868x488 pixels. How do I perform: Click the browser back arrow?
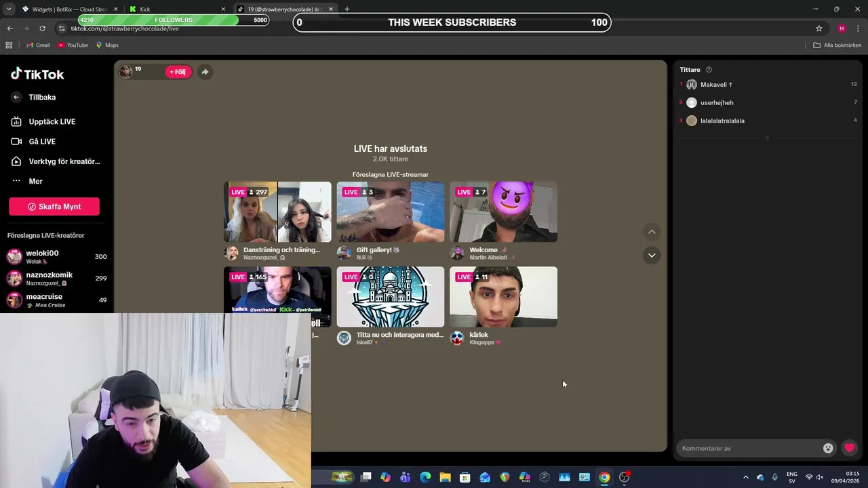(9, 28)
